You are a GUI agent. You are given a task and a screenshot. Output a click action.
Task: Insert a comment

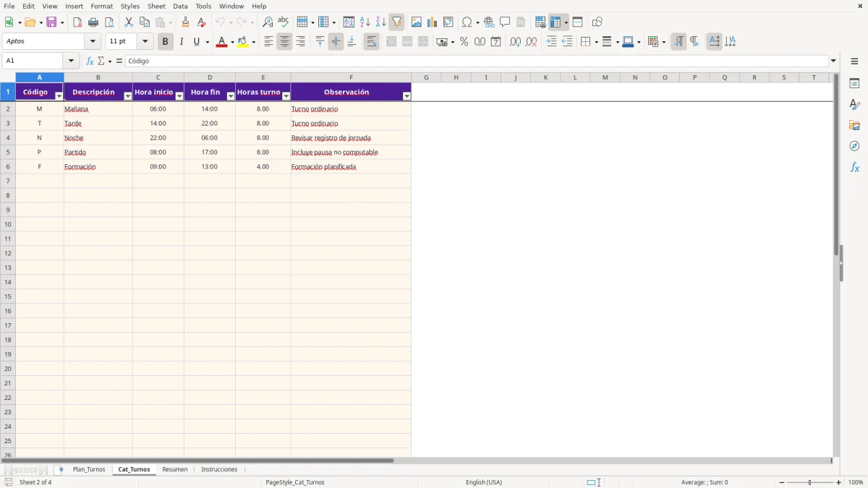pos(505,22)
